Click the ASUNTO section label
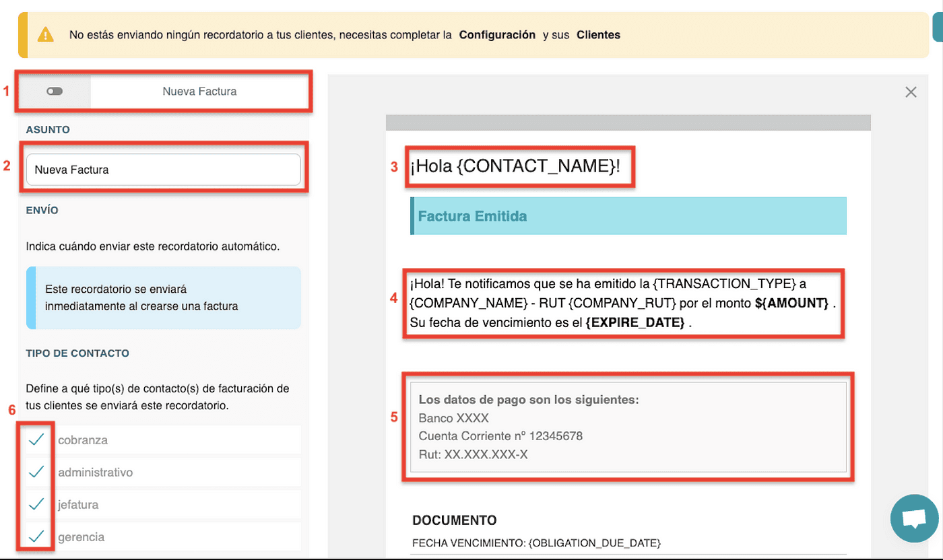 [48, 129]
